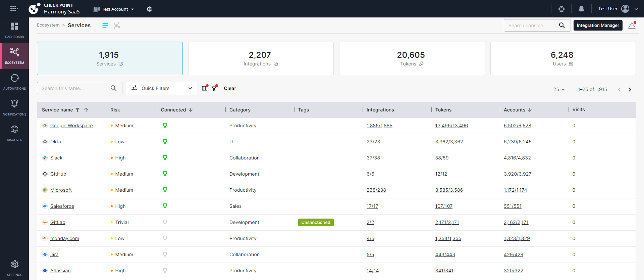Click GitLab disconnected plug icon
Screen dimensions: 644x280
coord(165,222)
